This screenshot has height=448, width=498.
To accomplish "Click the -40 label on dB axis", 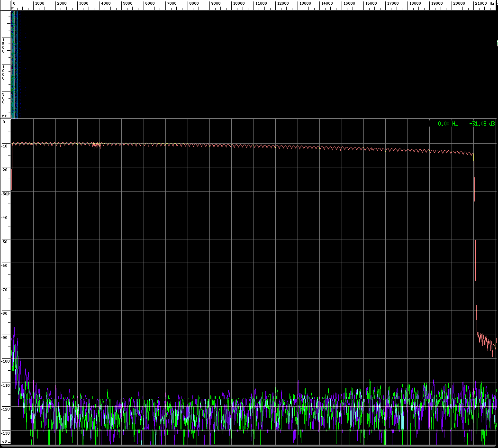I will pos(5,217).
